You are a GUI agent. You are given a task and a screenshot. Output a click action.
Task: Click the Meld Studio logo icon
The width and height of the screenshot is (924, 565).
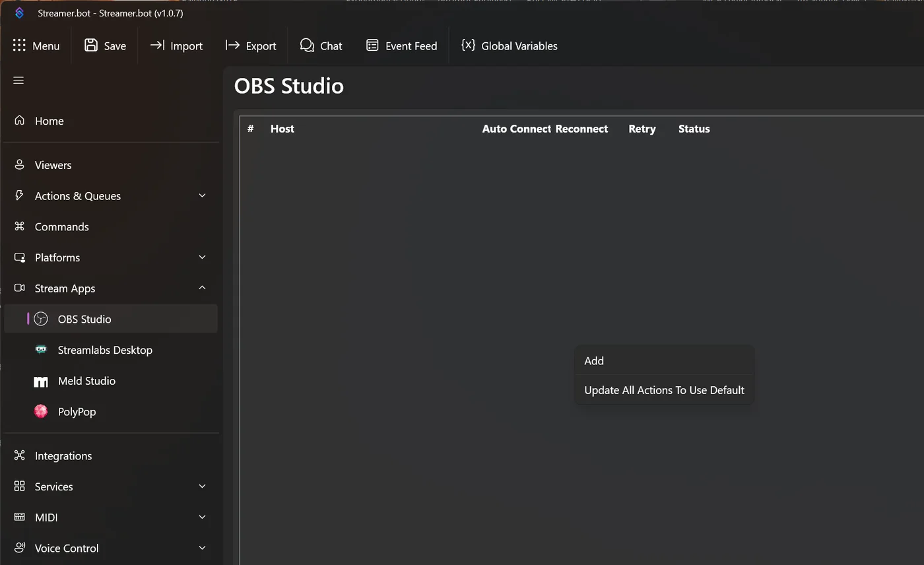click(41, 381)
